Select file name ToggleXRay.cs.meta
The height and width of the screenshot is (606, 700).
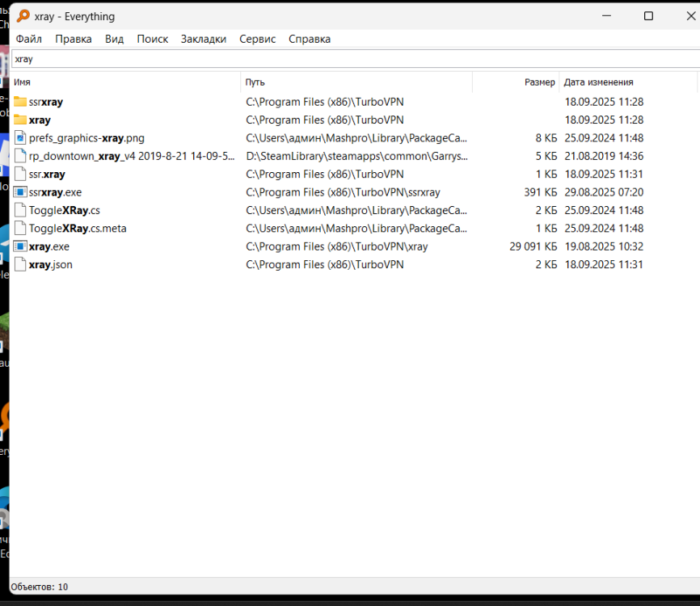pos(78,229)
